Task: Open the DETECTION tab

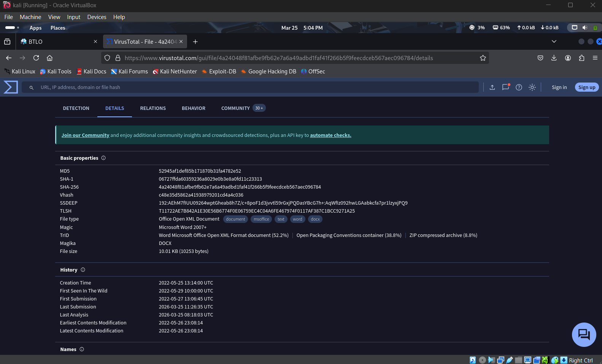Action: click(76, 108)
